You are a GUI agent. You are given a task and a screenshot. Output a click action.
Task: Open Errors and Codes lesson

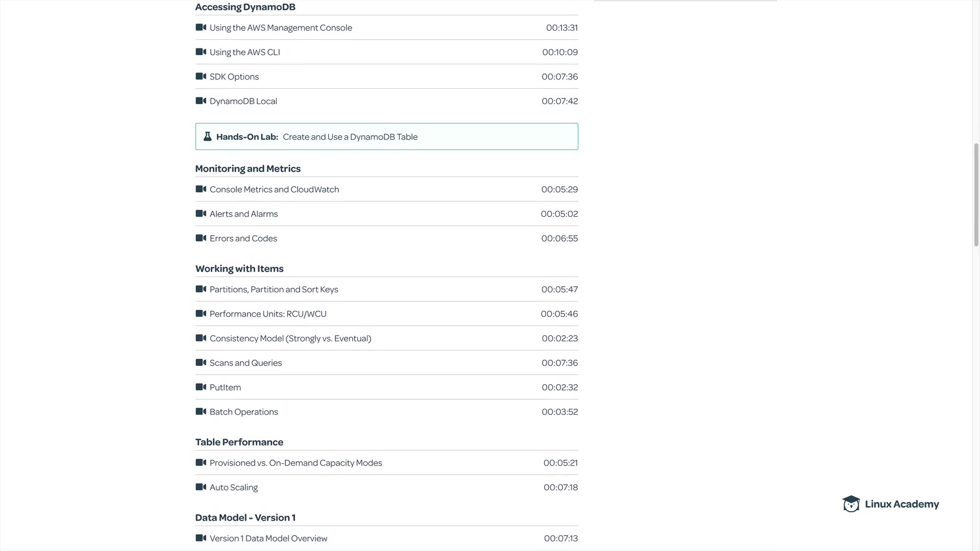(x=243, y=238)
